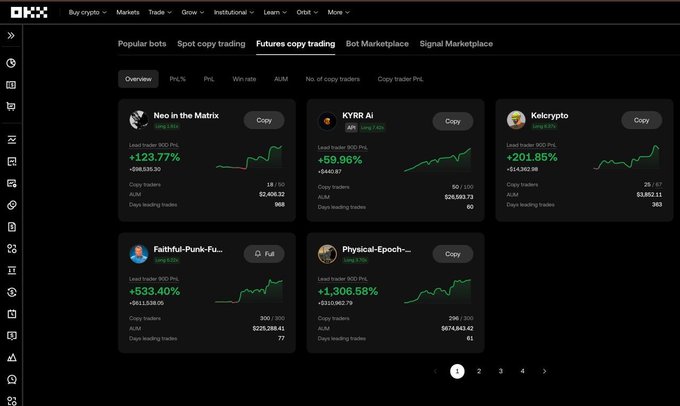Open the pillar column sidebar icon

pos(12,271)
